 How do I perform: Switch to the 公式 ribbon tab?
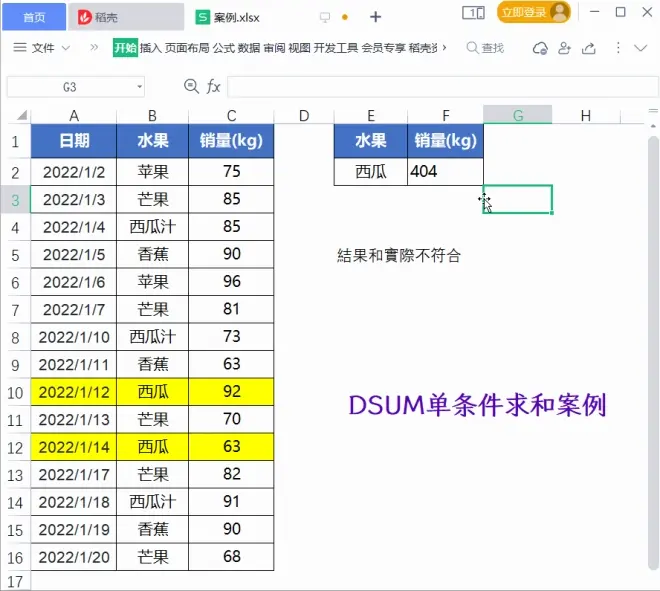point(223,48)
